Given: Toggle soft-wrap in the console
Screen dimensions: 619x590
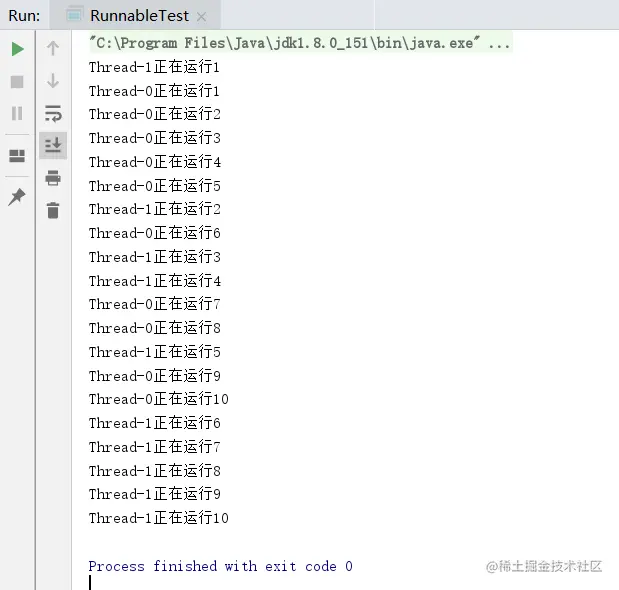Looking at the screenshot, I should click(x=53, y=113).
